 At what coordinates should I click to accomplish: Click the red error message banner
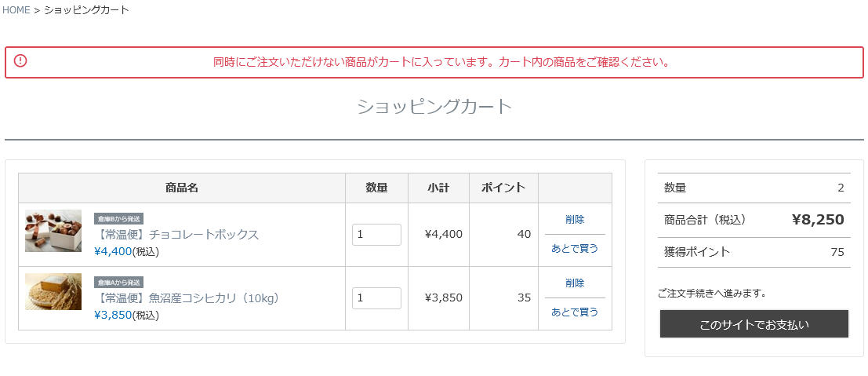(x=434, y=62)
